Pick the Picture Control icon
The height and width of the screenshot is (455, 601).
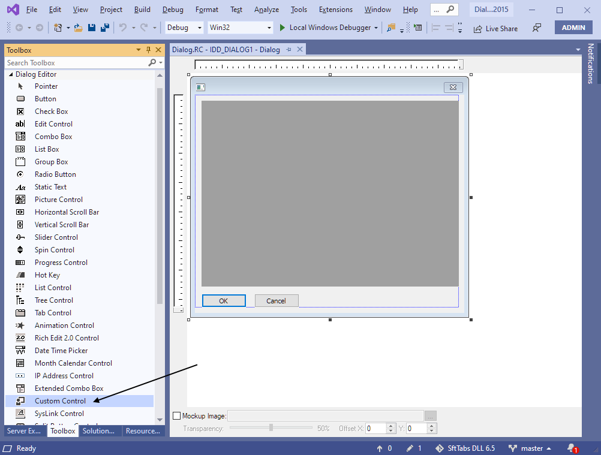click(20, 199)
